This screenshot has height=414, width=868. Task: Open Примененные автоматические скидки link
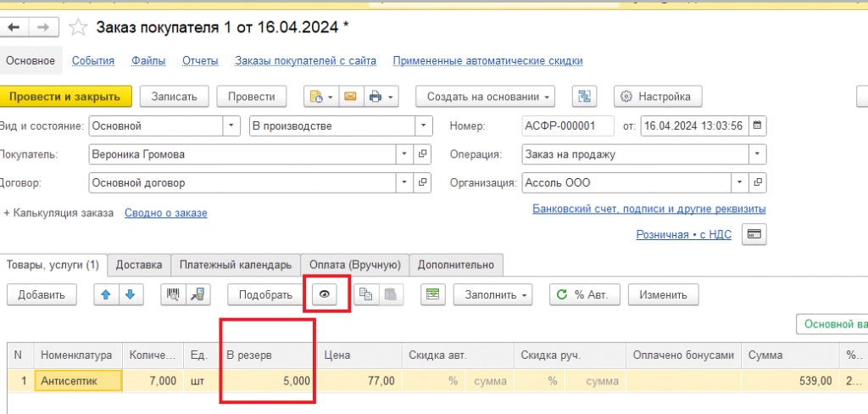pyautogui.click(x=487, y=61)
